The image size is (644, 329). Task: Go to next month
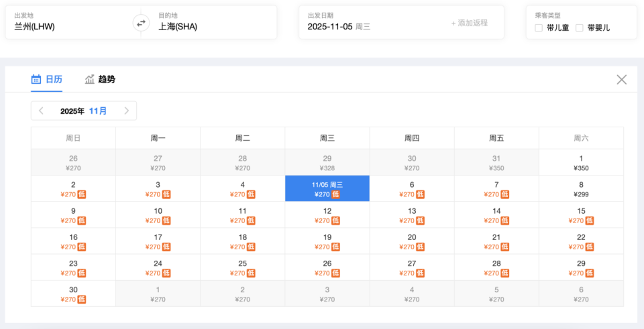[x=126, y=111]
